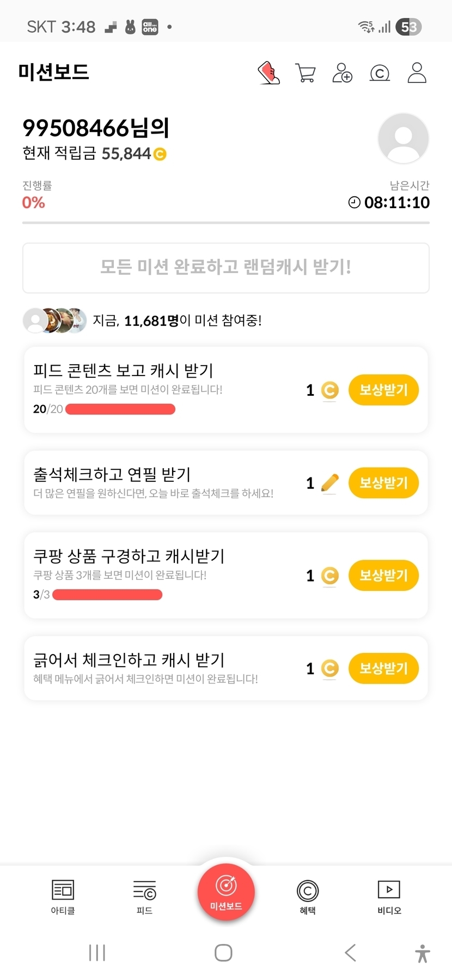This screenshot has height=980, width=452.
Task: Tap the gray profile avatar picture
Action: tap(403, 138)
